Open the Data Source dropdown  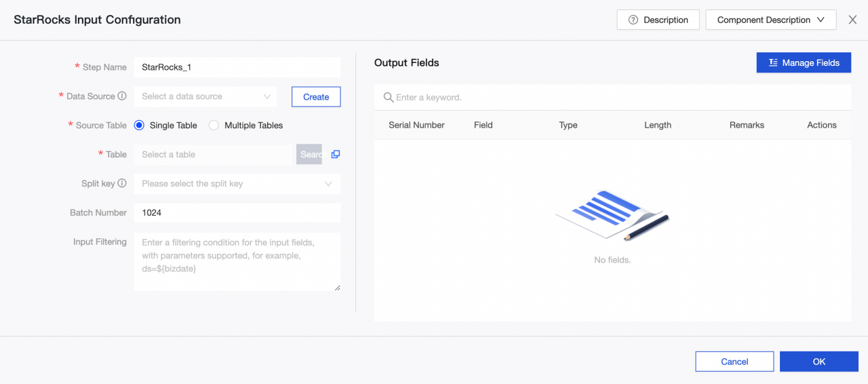(205, 97)
